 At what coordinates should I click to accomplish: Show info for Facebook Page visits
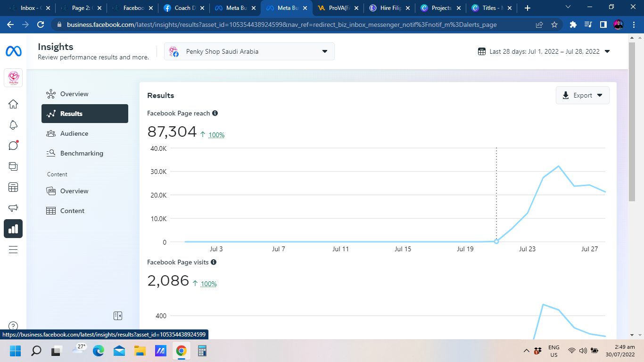[x=214, y=262]
